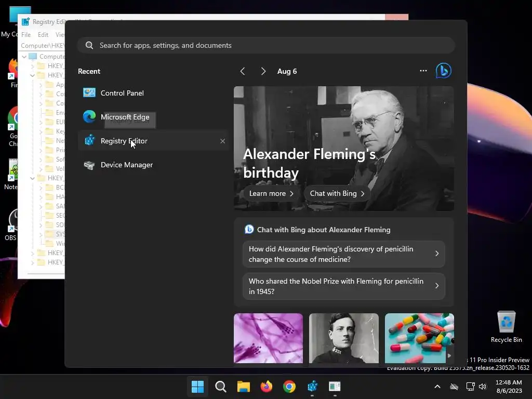This screenshot has width=532, height=399.
Task: Collapse the third HKEY node in the registry tree
Action: (32, 178)
